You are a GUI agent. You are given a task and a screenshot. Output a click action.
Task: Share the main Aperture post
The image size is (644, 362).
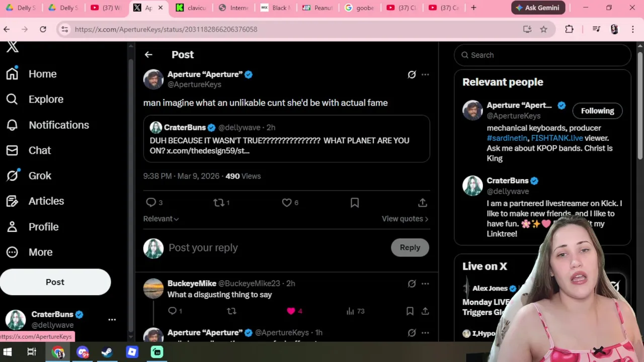click(423, 202)
